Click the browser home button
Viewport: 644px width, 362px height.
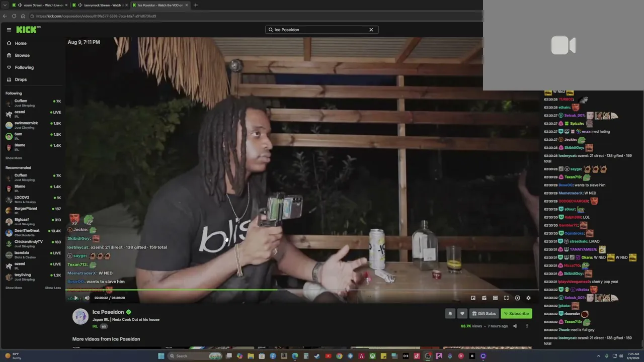coord(23,16)
